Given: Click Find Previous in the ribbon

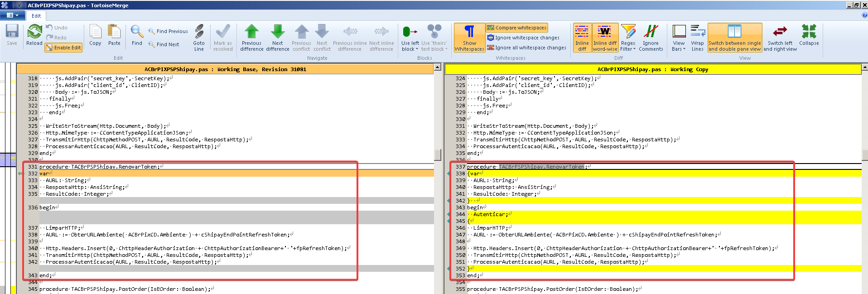Looking at the screenshot, I should point(168,31).
